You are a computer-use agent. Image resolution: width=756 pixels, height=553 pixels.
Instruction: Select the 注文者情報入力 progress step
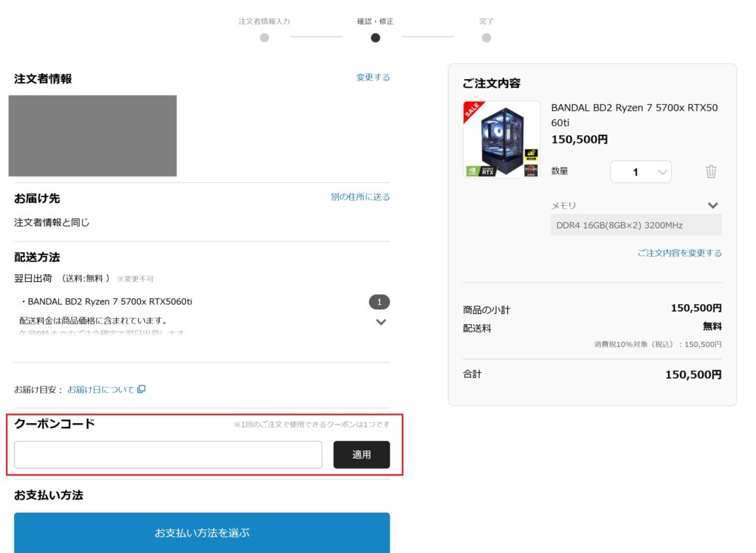tap(264, 30)
